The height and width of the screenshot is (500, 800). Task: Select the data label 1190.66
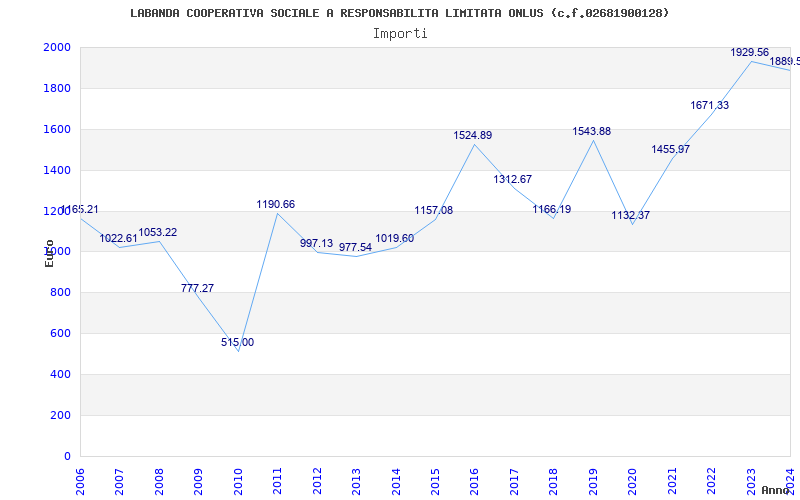(276, 204)
